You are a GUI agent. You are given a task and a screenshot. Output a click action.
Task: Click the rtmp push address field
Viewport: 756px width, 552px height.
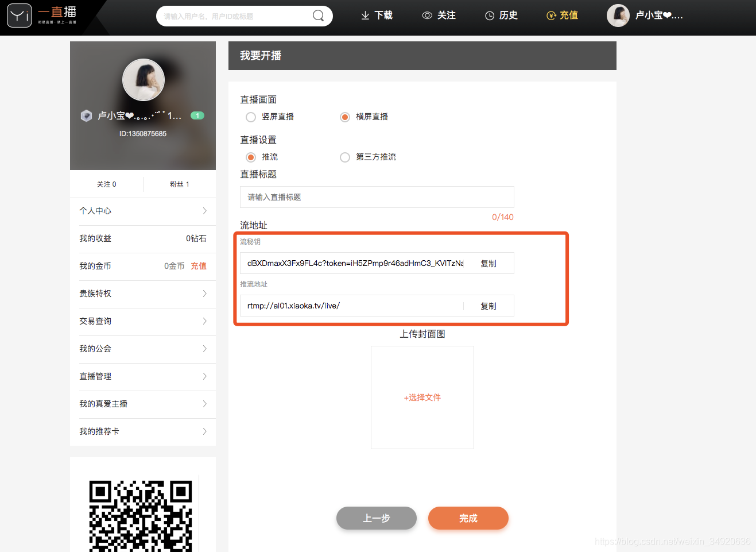pos(352,306)
